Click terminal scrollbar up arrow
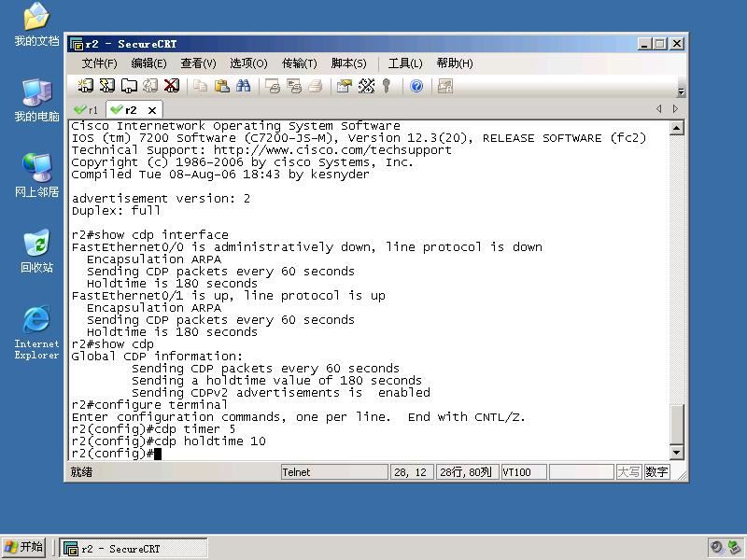 [676, 128]
